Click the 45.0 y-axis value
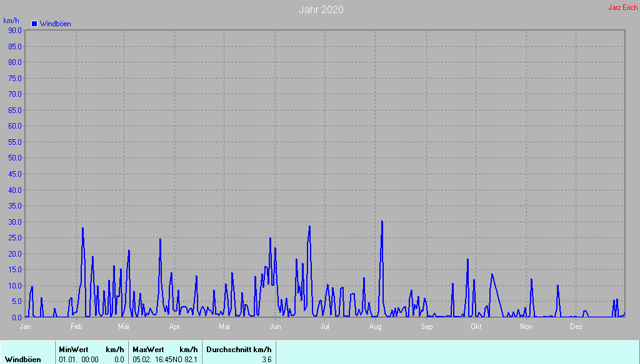 [15, 174]
